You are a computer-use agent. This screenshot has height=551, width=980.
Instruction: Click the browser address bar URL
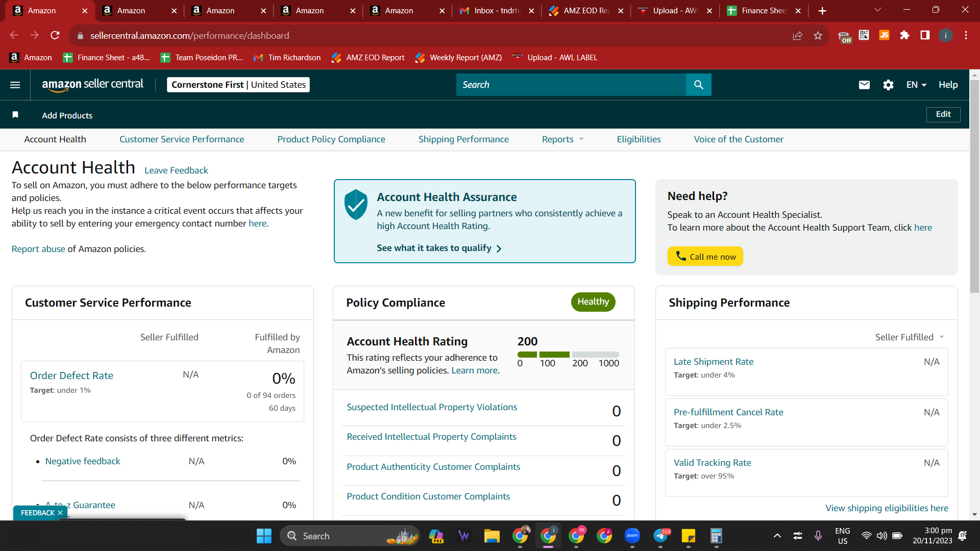[x=190, y=36]
